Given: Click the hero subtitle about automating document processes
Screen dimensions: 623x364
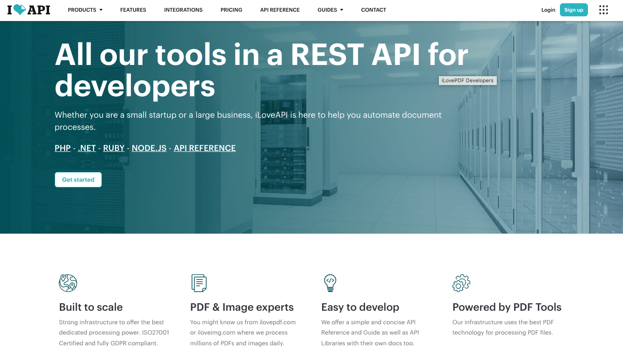Looking at the screenshot, I should [x=248, y=121].
